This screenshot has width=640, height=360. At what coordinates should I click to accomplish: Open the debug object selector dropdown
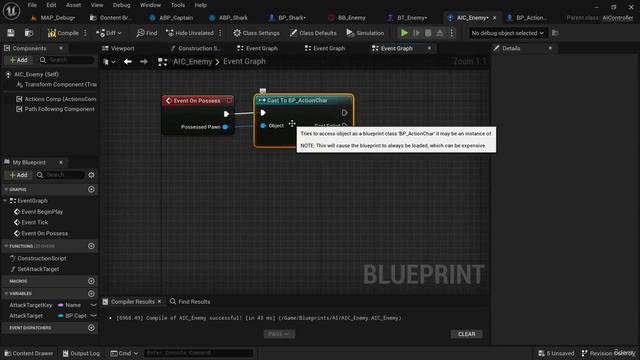(507, 33)
